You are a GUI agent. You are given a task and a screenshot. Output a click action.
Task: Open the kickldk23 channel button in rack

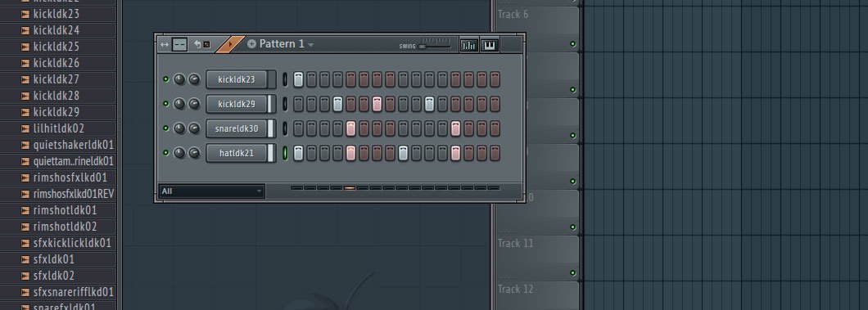[237, 79]
